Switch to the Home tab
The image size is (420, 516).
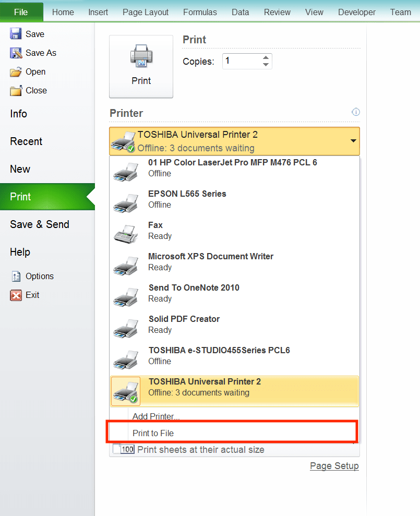(63, 12)
